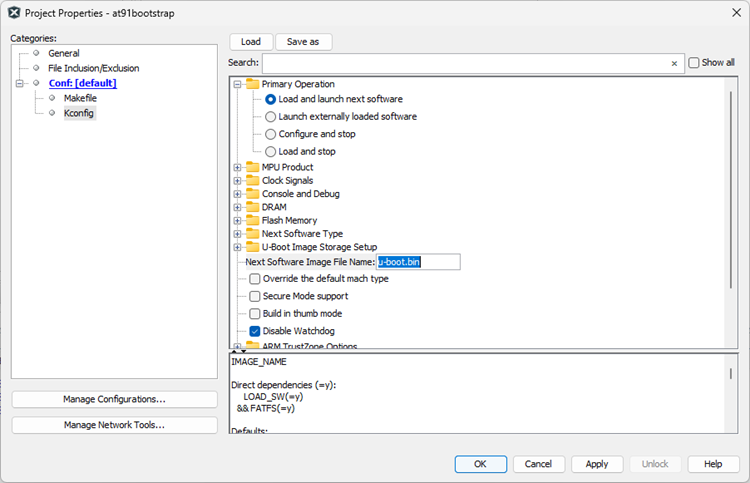Click the Console and Debug folder icon
Viewport: 750px width, 483px height.
252,194
